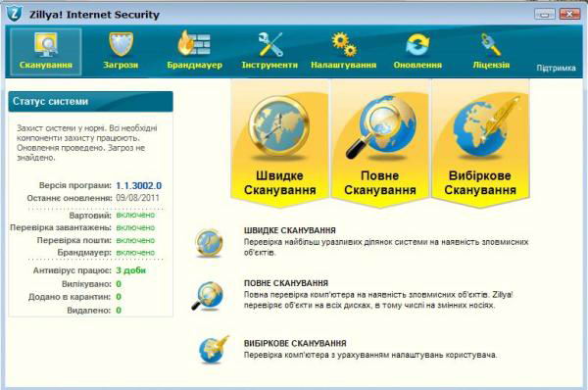This screenshot has height=390, width=588.
Task: Click program version 1.1.3002.0
Action: pos(139,185)
